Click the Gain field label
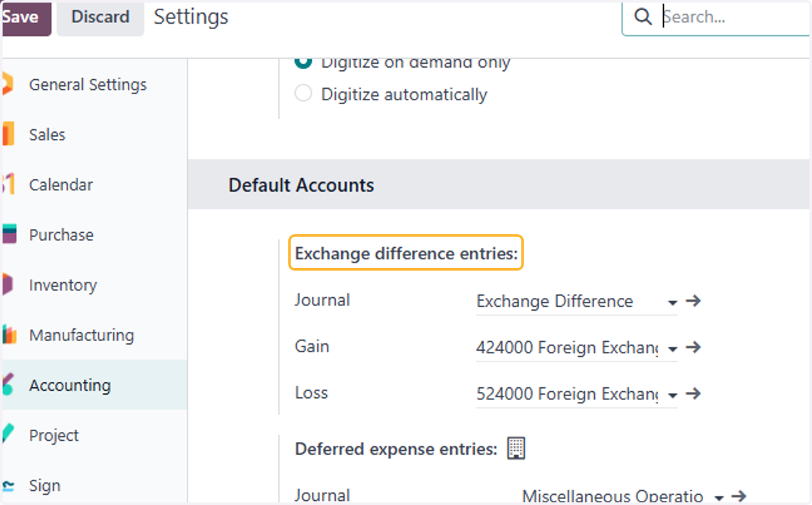Viewport: 812px width, 505px height. (312, 347)
